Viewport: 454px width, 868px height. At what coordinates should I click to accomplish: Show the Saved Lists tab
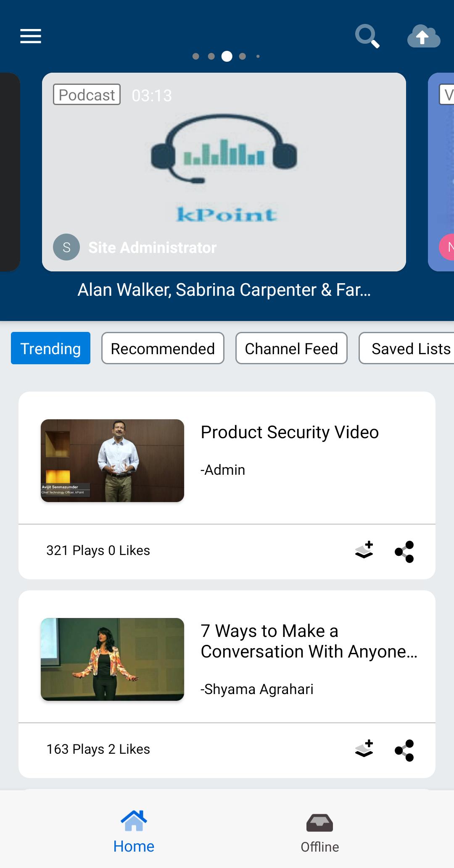click(406, 348)
